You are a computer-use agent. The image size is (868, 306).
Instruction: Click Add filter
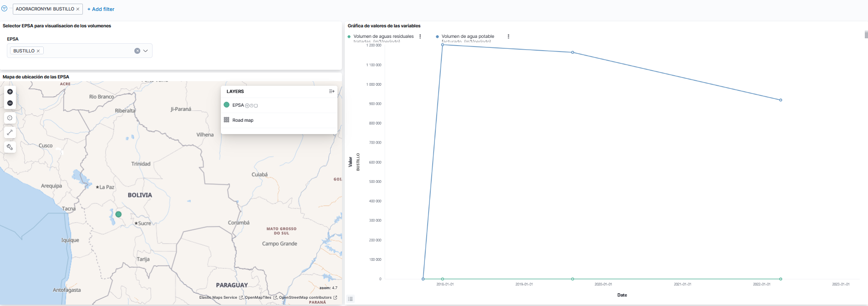click(101, 9)
